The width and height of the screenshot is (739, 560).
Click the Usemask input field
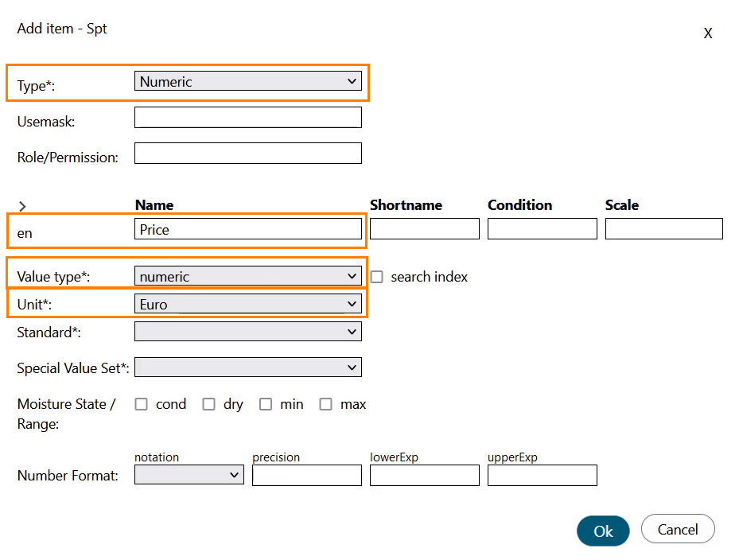click(x=247, y=118)
